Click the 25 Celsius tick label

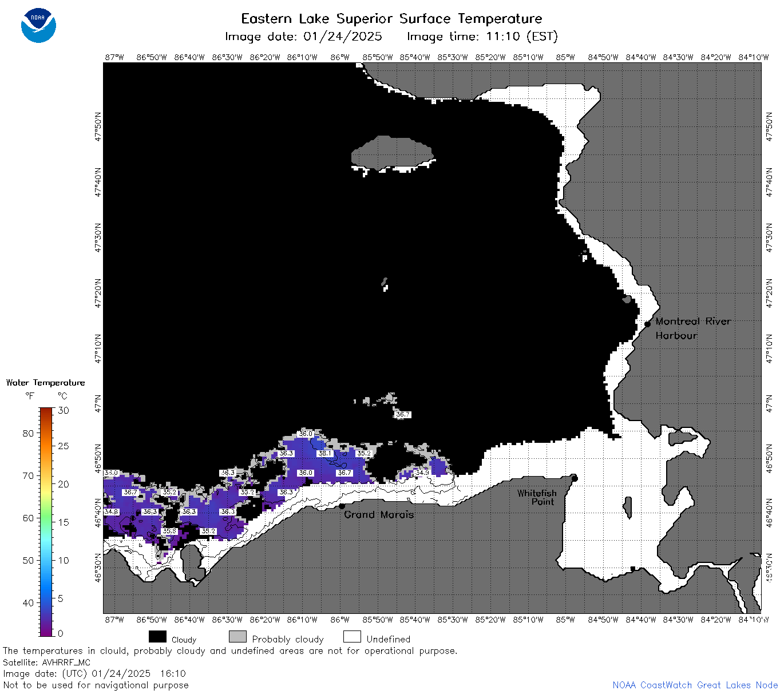pos(64,446)
